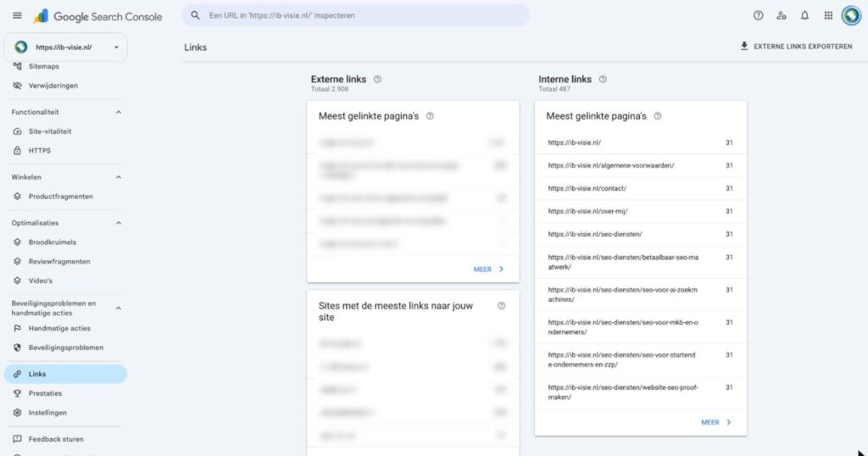
Task: Click the Productfragmenten layers icon
Action: pyautogui.click(x=17, y=197)
